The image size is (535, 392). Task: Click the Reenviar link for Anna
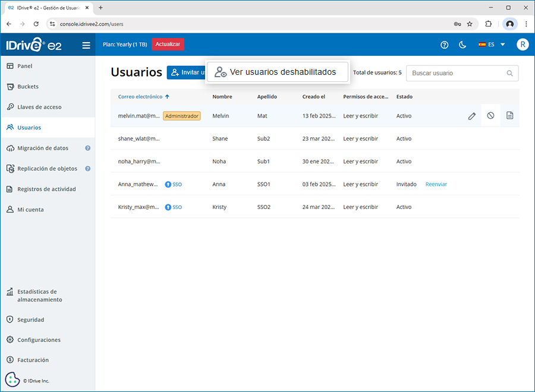tap(436, 184)
